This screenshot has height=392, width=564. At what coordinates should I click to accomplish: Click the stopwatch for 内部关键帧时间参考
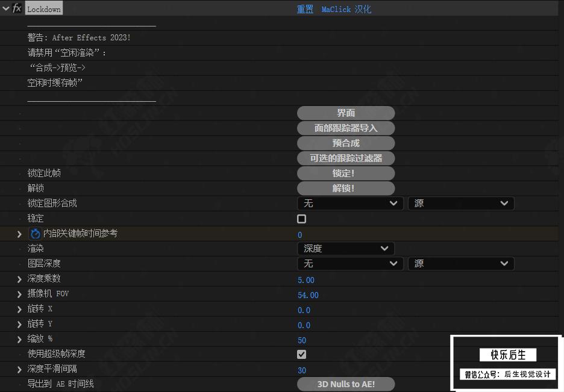(x=35, y=234)
